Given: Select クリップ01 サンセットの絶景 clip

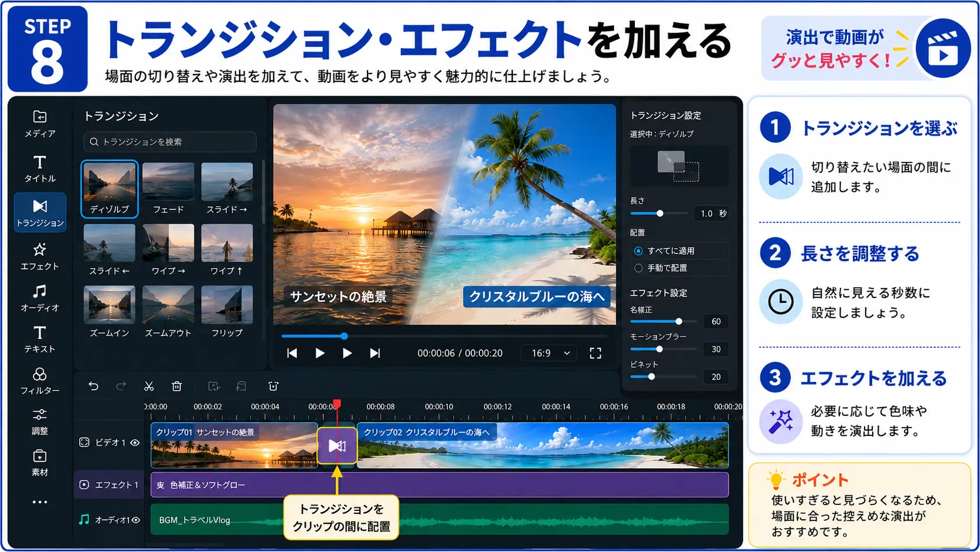Looking at the screenshot, I should (234, 445).
